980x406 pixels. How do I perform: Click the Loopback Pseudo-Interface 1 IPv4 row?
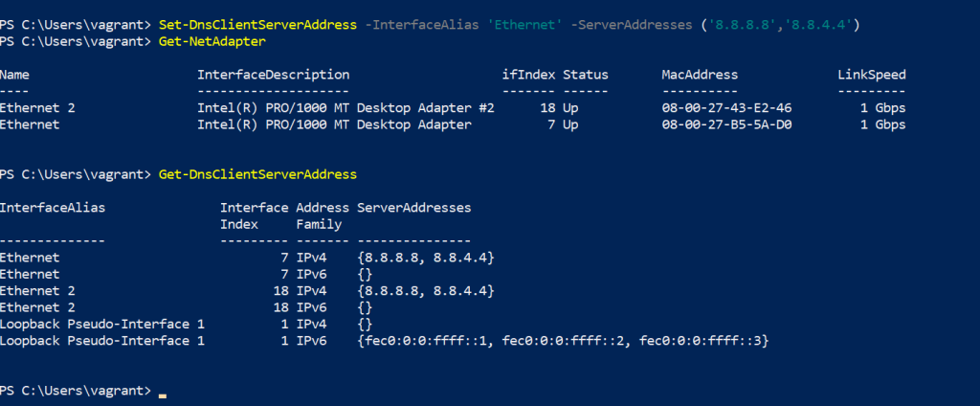(187, 324)
